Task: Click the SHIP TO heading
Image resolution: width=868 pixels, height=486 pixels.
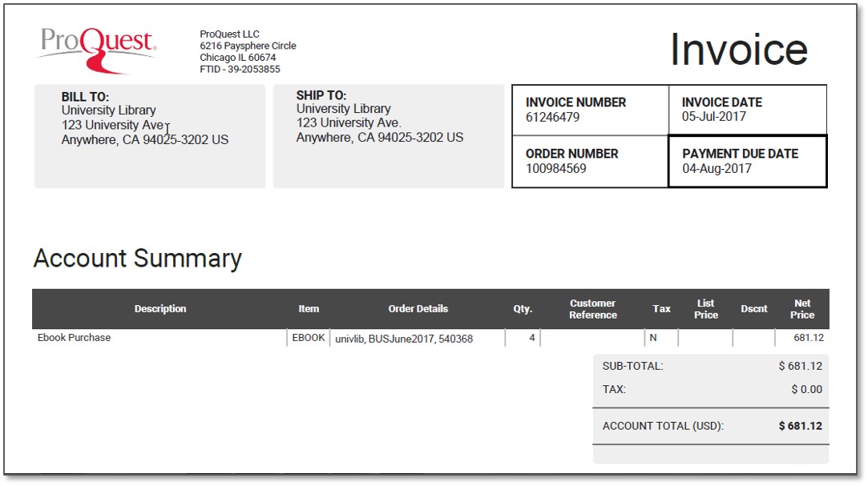Action: (x=321, y=95)
